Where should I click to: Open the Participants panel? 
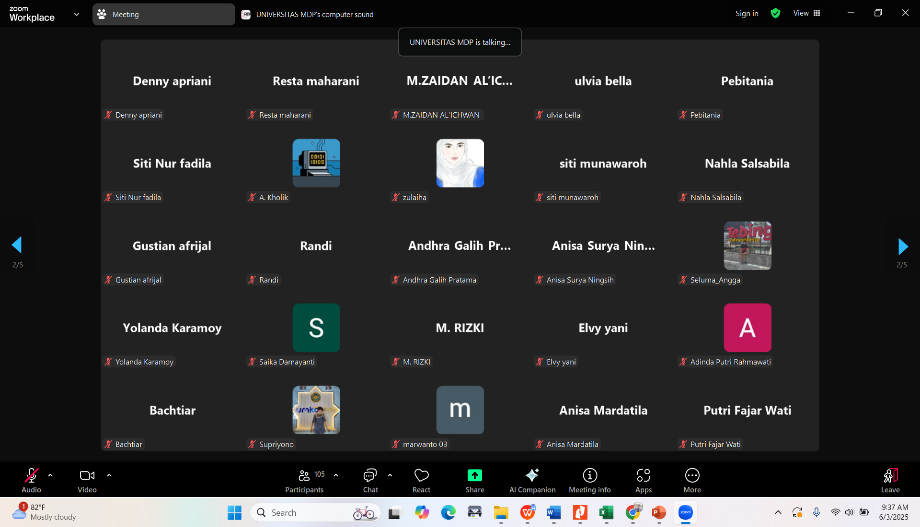click(x=305, y=479)
